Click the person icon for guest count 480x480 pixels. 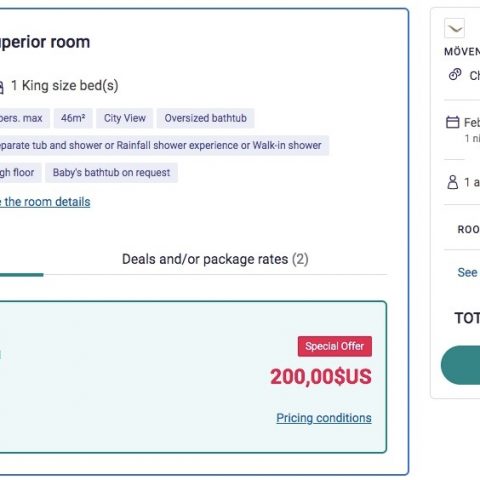coord(452,182)
